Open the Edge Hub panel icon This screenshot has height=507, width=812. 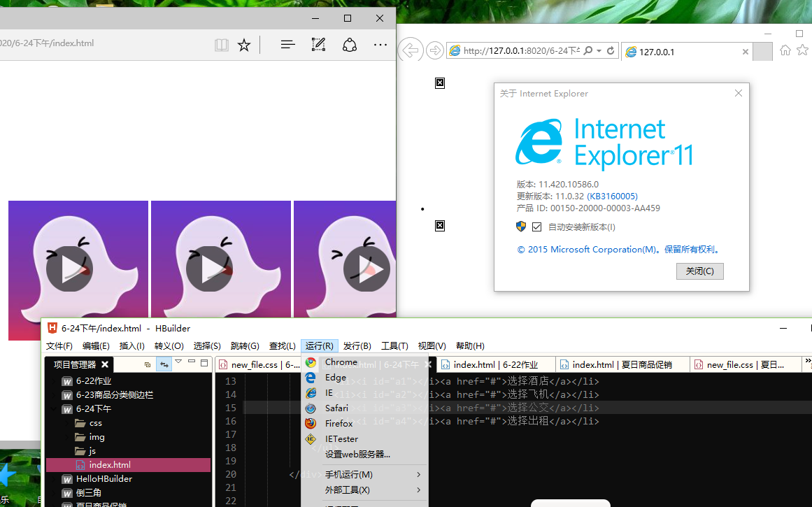[288, 45]
